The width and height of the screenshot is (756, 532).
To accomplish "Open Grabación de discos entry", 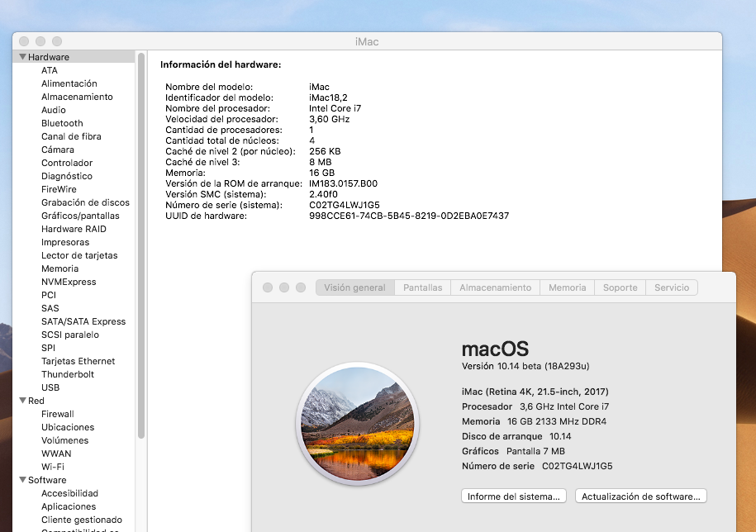I will click(x=85, y=202).
